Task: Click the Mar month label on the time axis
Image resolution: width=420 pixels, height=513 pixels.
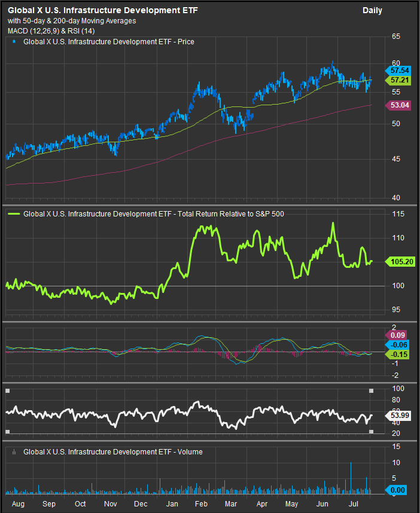Action: point(231,504)
